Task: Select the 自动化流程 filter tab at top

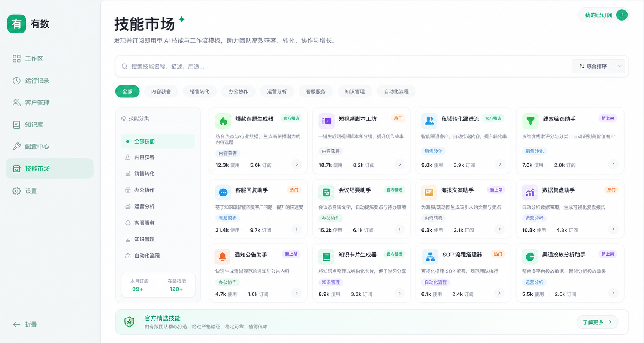Action: click(x=396, y=91)
